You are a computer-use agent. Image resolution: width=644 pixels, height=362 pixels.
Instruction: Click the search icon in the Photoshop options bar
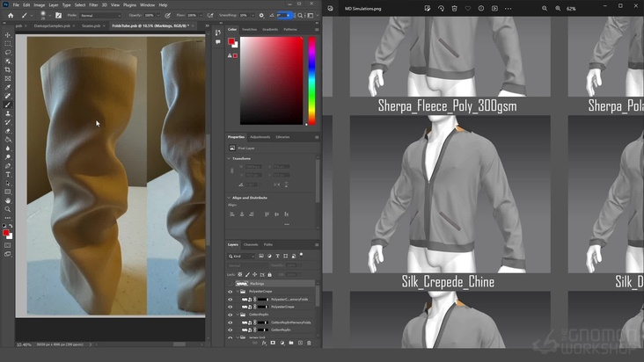(x=300, y=16)
